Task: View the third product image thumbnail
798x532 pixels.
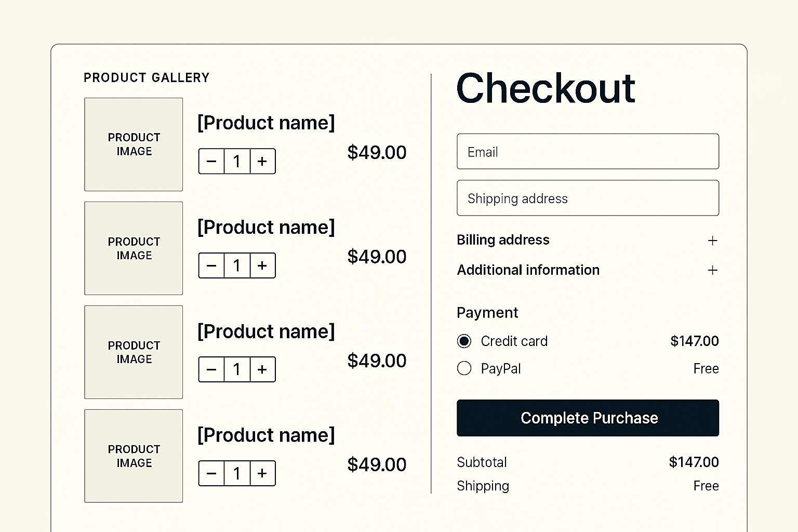Action: tap(134, 352)
